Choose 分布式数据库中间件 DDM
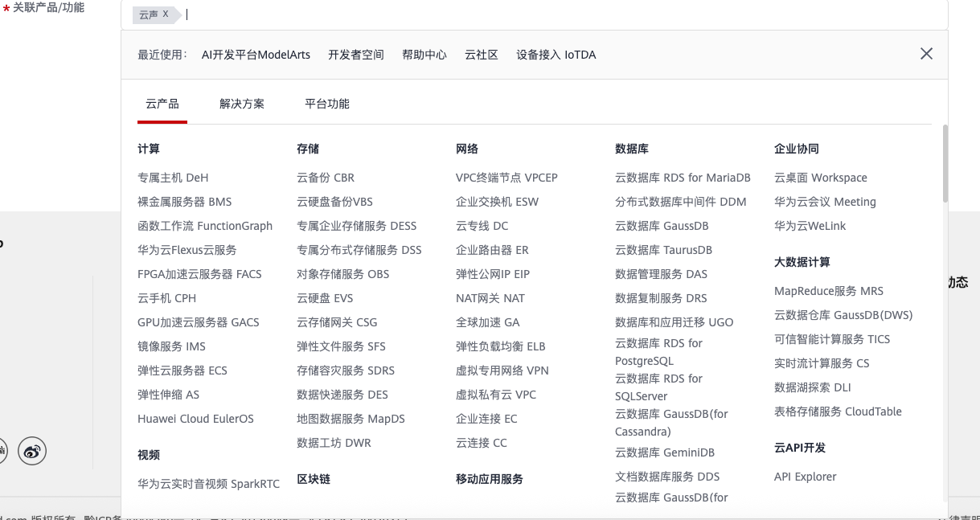Viewport: 980px width, 520px height. coord(681,202)
